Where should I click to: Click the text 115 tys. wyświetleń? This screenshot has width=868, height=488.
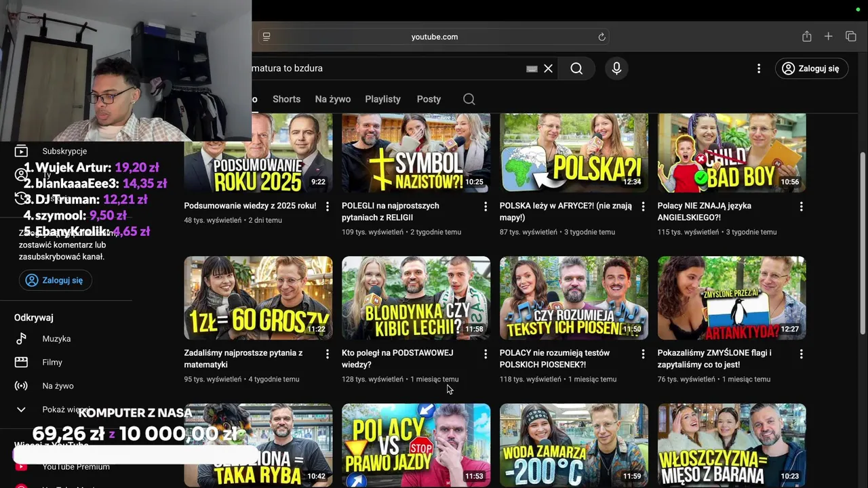point(688,232)
